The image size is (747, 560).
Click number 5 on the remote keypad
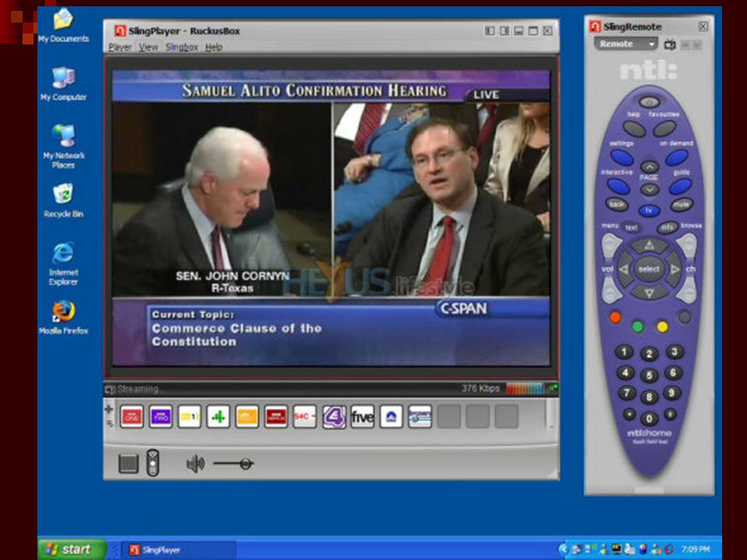click(649, 376)
